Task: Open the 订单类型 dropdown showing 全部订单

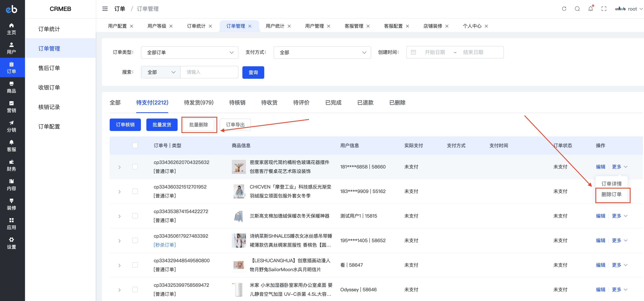Action: coord(189,52)
